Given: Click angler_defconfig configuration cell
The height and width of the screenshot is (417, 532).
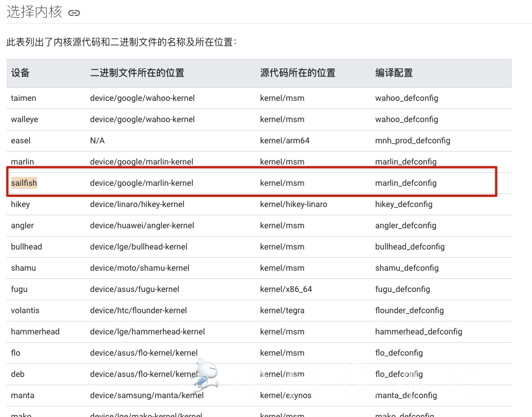Looking at the screenshot, I should point(406,225).
